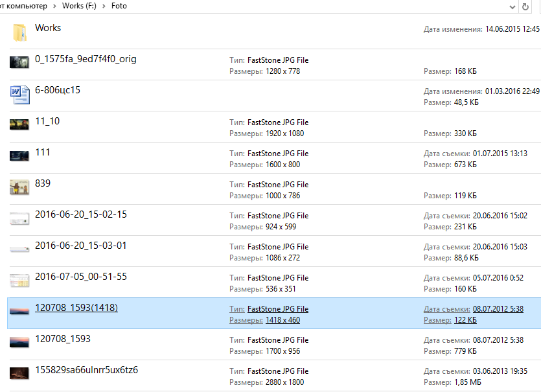The width and height of the screenshot is (541, 392).
Task: Open the address bar history dropdown
Action: 509,6
